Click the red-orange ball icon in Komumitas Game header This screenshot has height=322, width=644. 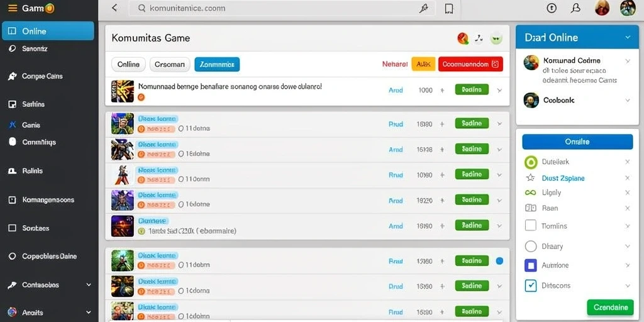tap(463, 38)
